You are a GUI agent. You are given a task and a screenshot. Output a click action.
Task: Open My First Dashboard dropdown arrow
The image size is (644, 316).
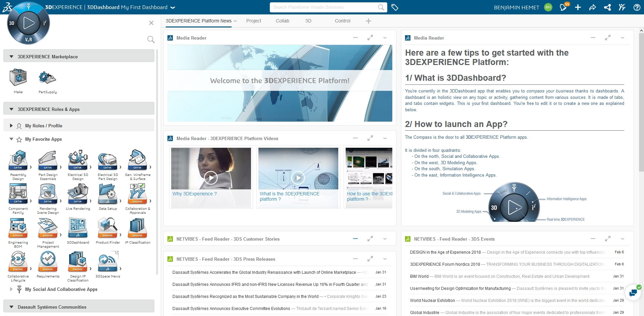(x=172, y=7)
